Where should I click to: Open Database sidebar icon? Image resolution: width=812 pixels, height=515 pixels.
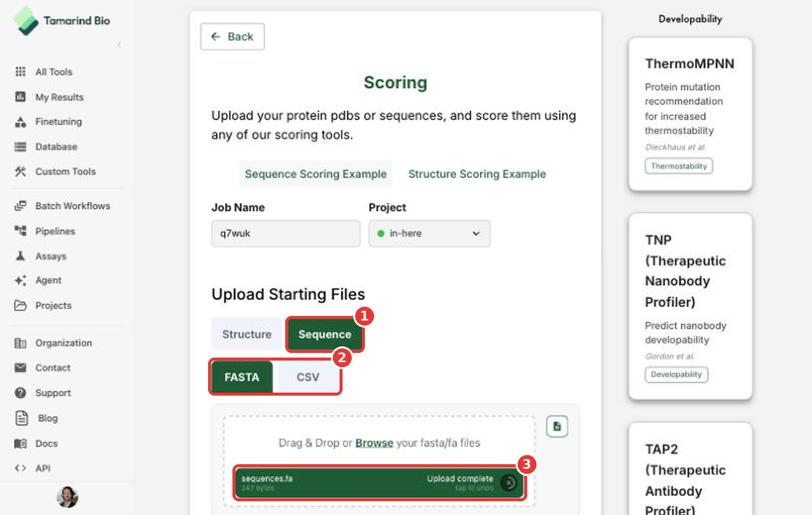pyautogui.click(x=20, y=147)
